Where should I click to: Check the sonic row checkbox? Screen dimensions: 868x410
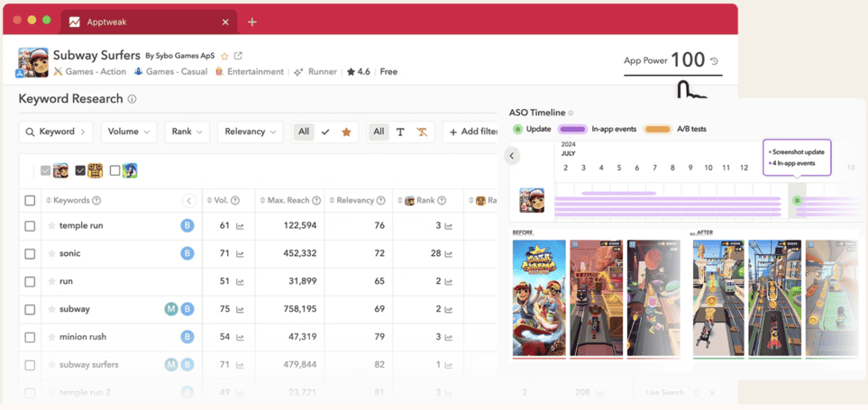click(x=30, y=253)
